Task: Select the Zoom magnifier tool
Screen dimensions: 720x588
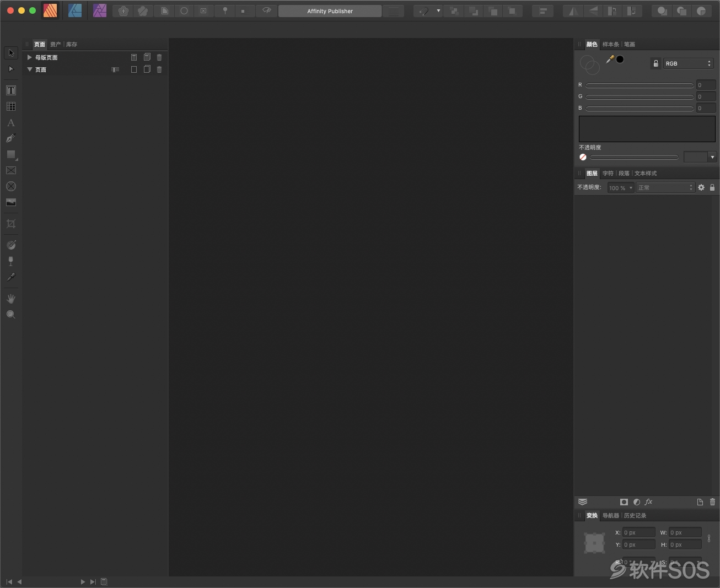Action: [11, 314]
